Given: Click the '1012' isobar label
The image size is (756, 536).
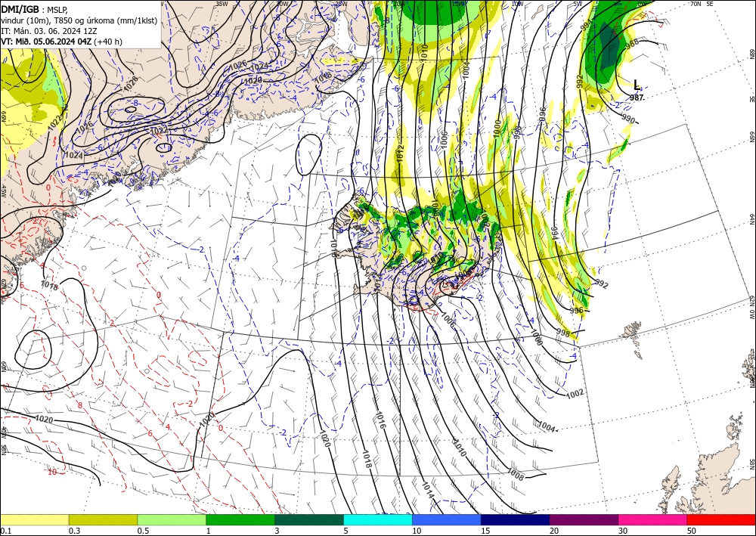Looking at the screenshot, I should tap(400, 153).
